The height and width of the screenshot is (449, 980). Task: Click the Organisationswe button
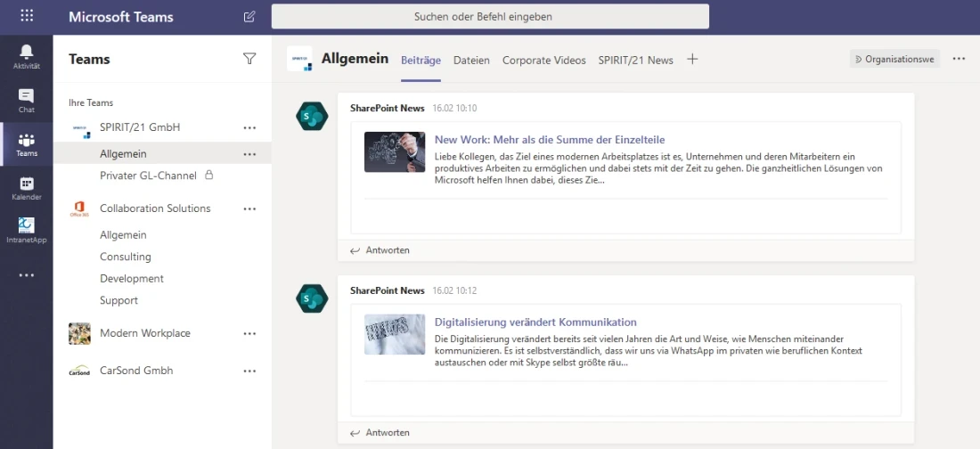[894, 60]
